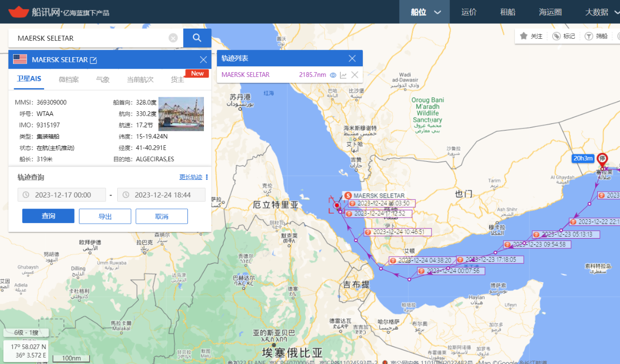
Task: Click the 关注 star follow tool
Action: (531, 36)
